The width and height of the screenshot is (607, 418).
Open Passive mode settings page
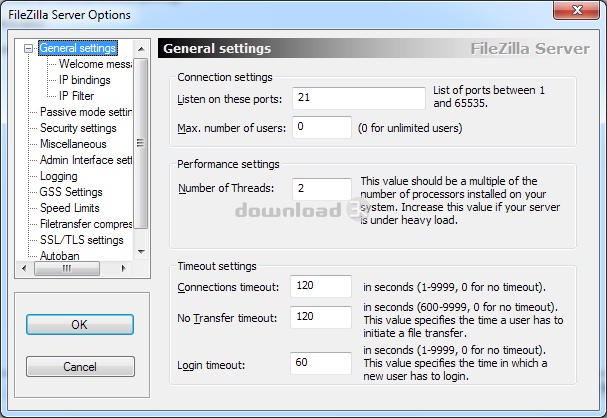(x=86, y=112)
